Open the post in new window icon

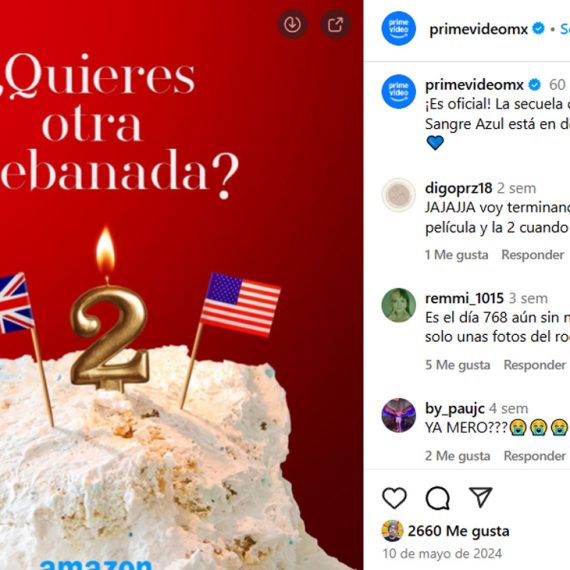[x=335, y=25]
